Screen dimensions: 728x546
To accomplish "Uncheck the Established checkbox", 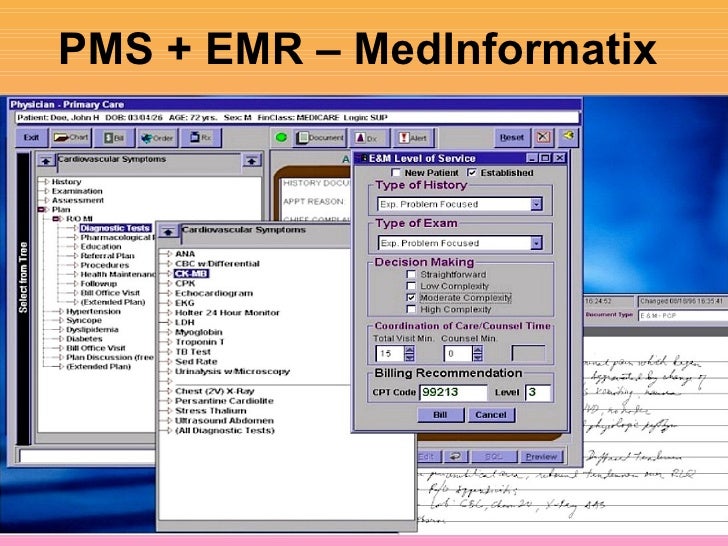I will coord(472,173).
